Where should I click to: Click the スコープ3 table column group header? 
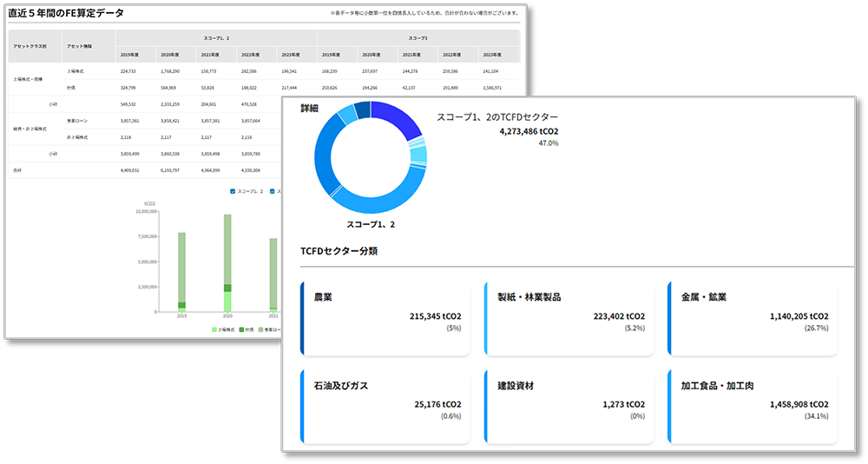(x=418, y=38)
